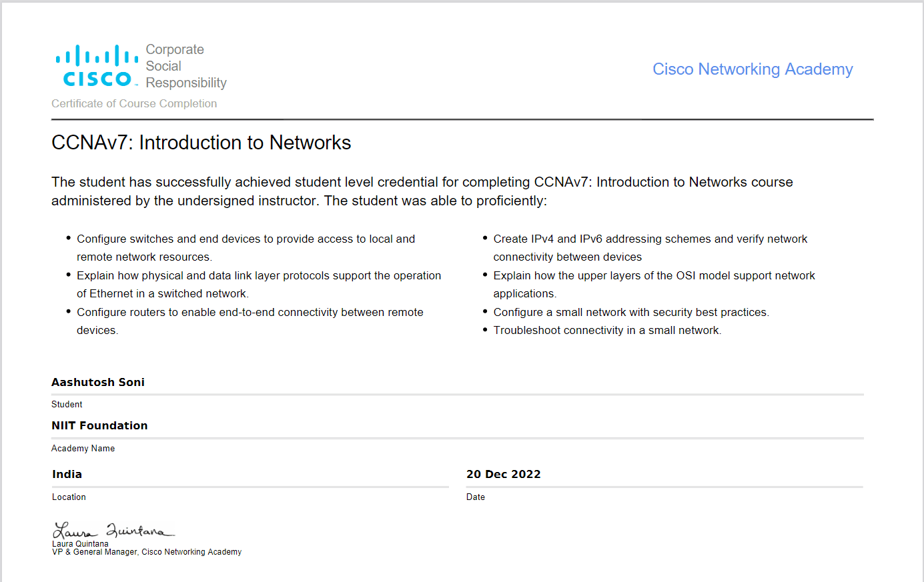Click Configure a small network with security bullet

tap(631, 312)
